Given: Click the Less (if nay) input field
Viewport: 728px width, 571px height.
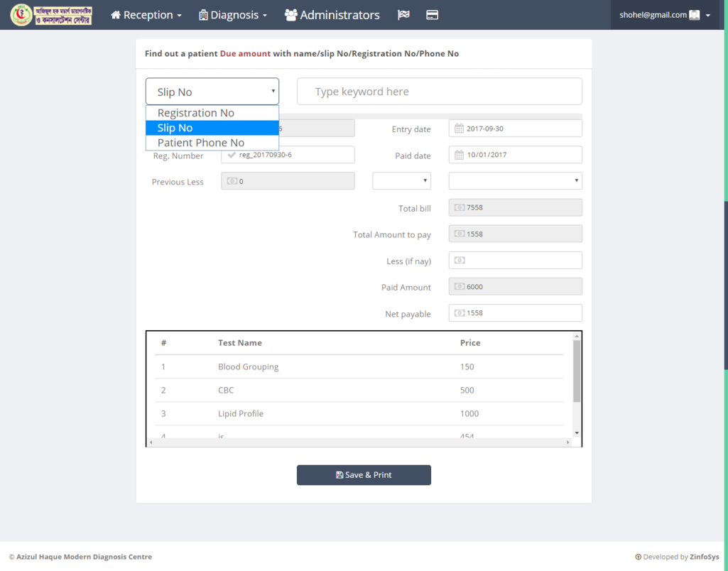Looking at the screenshot, I should [516, 261].
